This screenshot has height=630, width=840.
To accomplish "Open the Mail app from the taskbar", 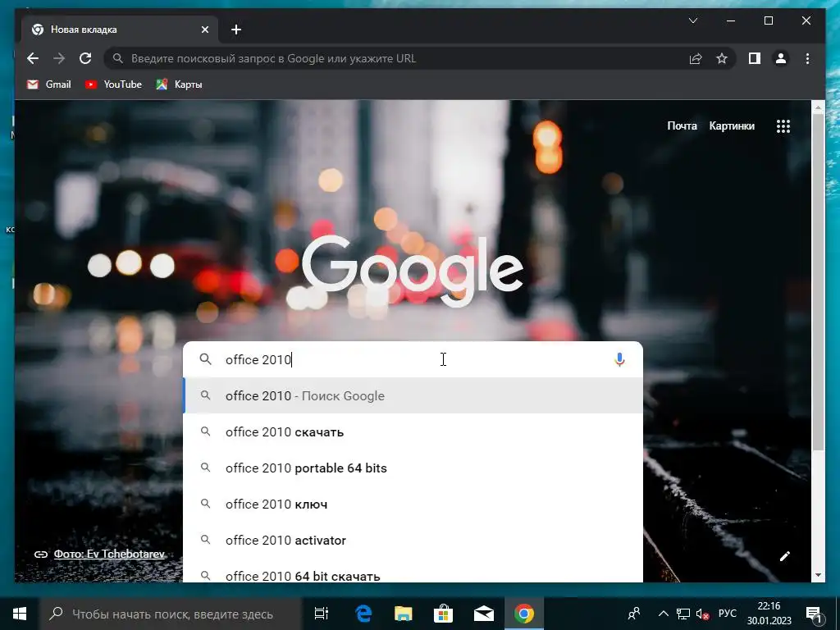I will pos(484,614).
